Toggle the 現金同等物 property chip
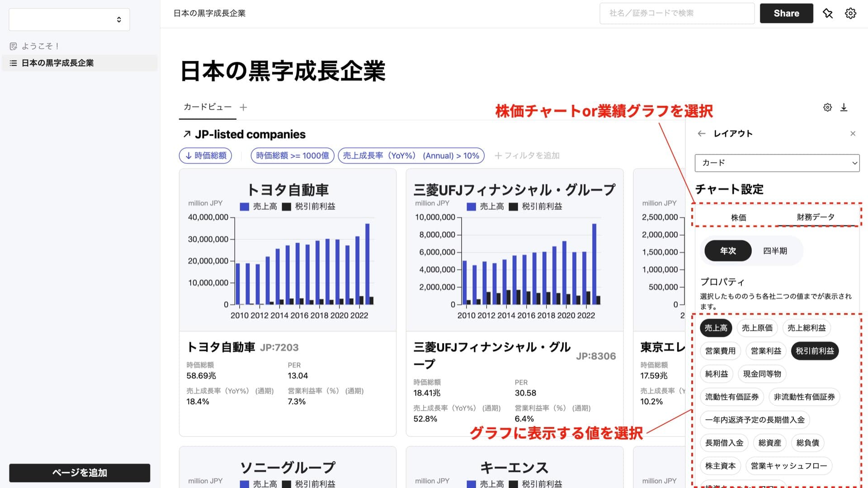 coord(762,374)
